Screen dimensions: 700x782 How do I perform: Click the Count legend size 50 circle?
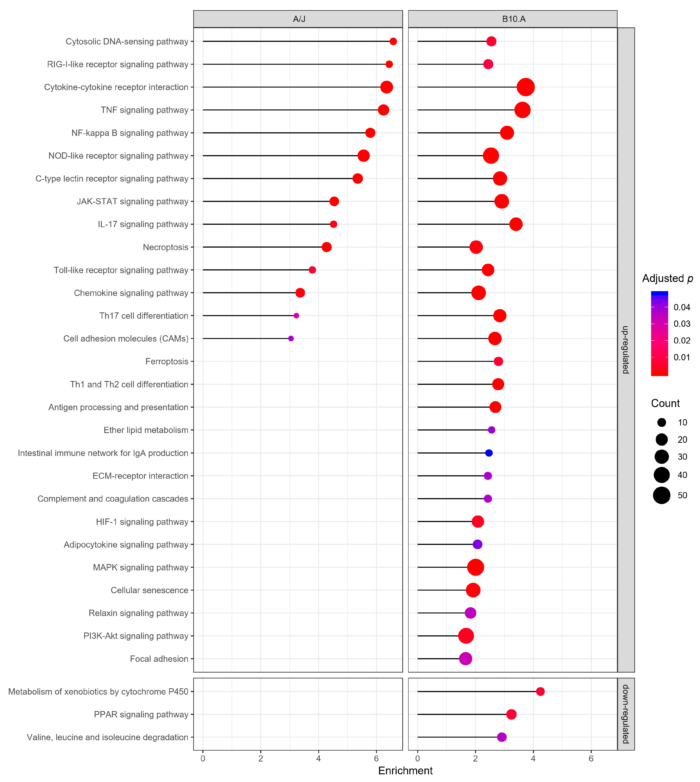coord(661,495)
